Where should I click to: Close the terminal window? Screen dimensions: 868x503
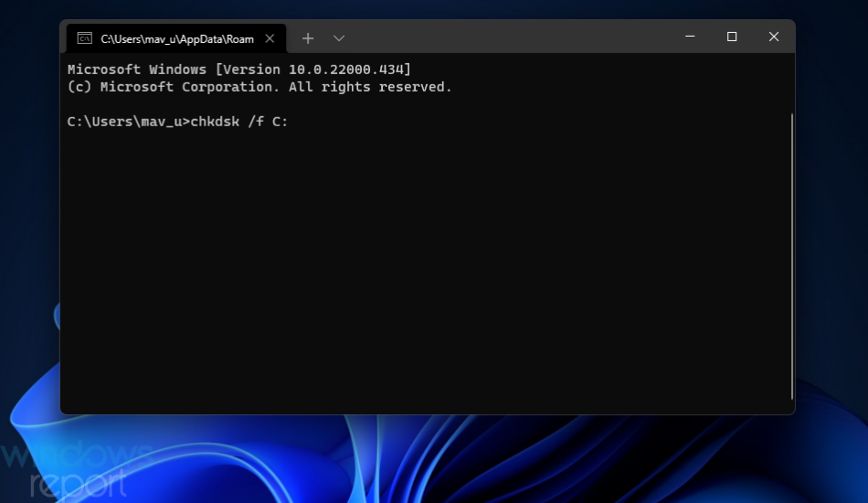[x=774, y=37]
